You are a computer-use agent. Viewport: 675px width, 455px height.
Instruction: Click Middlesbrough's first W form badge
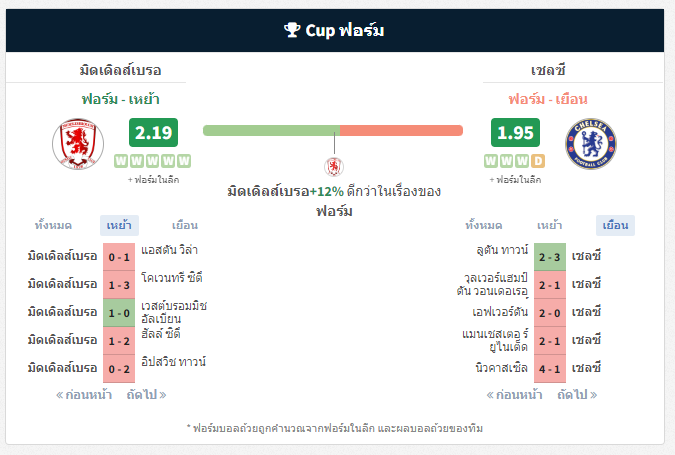point(121,161)
